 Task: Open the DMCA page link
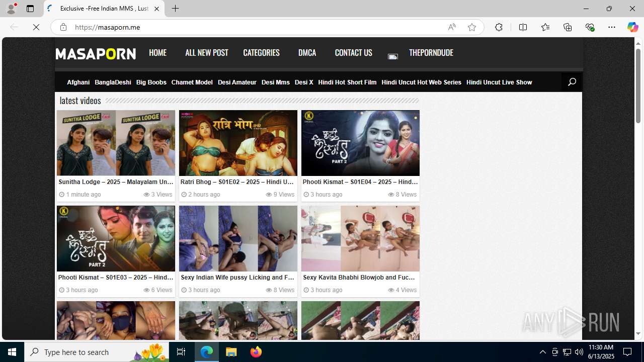click(x=307, y=53)
